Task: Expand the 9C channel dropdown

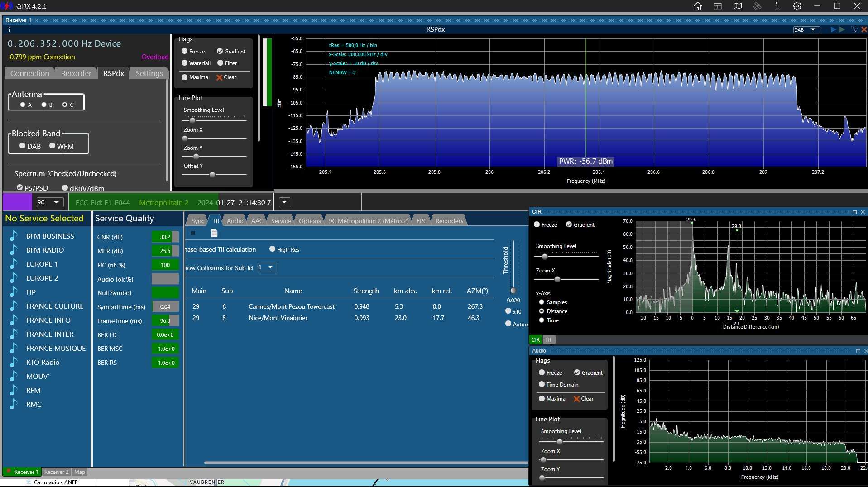Action: pyautogui.click(x=49, y=202)
